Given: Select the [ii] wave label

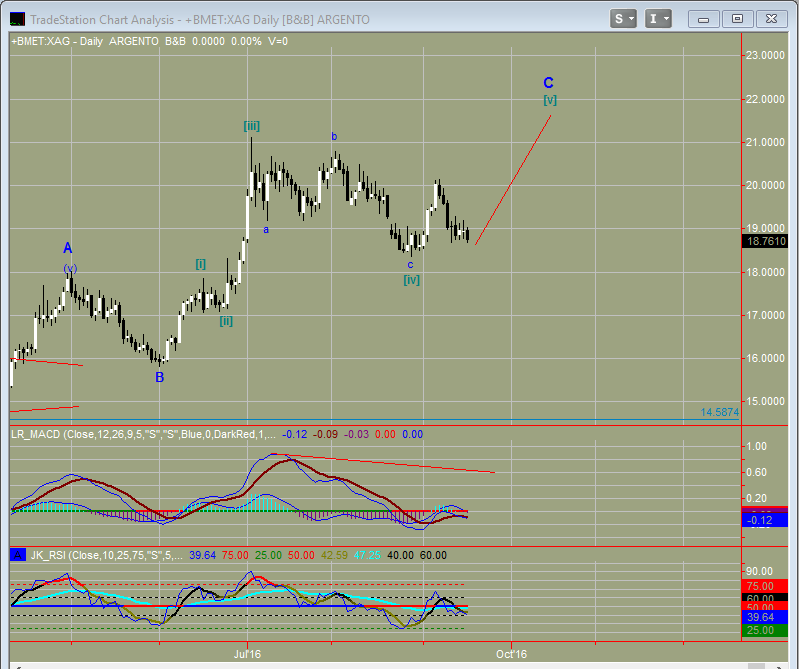Looking at the screenshot, I should pos(226,320).
